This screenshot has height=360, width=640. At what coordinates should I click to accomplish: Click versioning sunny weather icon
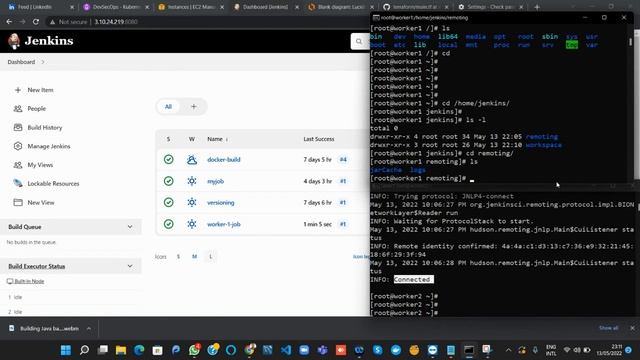[192, 202]
